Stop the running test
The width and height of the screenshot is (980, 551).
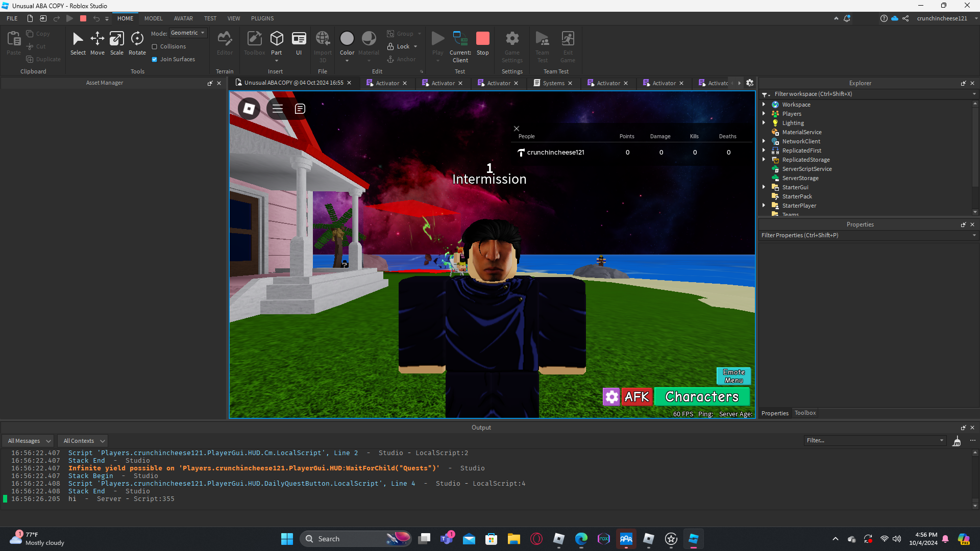coord(483,43)
